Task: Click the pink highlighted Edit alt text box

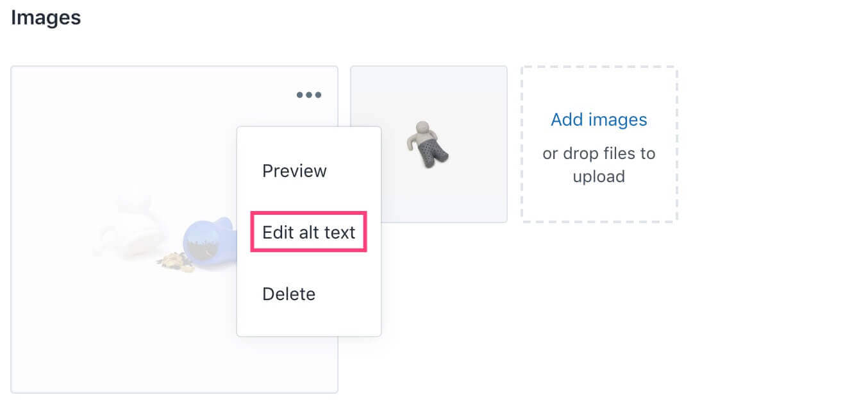Action: (308, 232)
